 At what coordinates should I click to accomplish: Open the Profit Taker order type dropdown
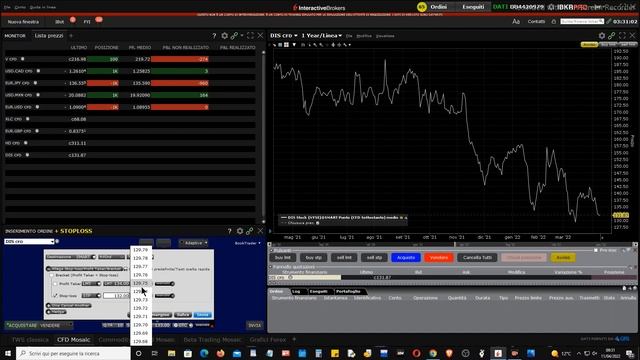[x=91, y=284]
